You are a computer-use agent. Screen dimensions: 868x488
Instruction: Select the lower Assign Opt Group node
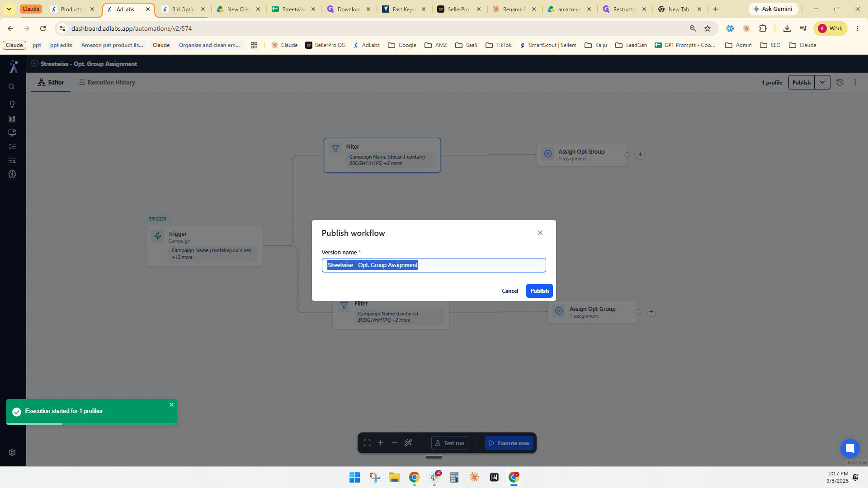[x=592, y=312]
